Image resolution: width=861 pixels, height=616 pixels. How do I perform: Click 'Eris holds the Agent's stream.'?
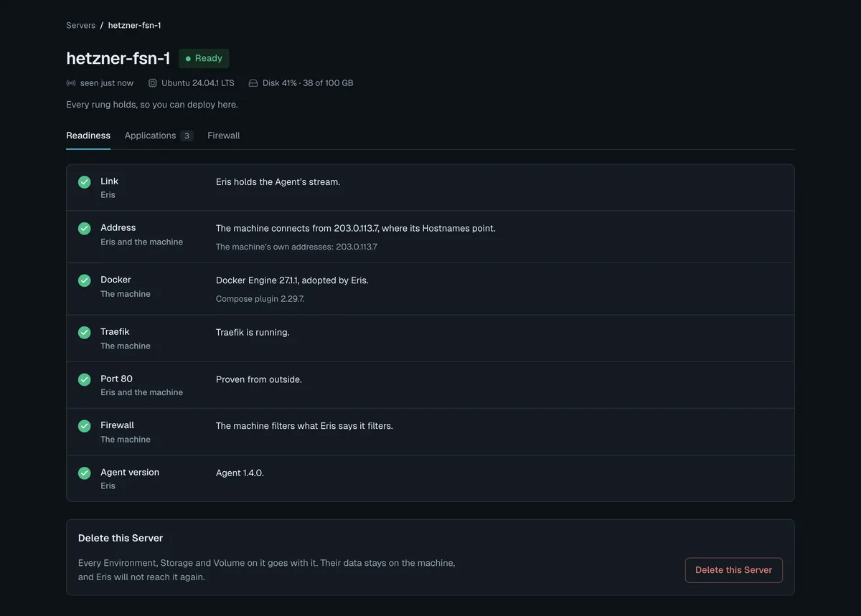[x=278, y=182]
